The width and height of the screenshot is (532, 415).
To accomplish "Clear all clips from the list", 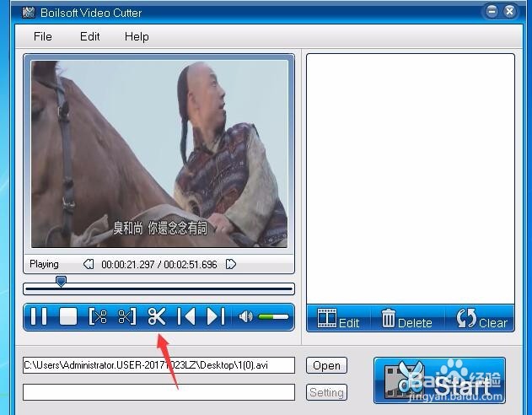I will pyautogui.click(x=481, y=319).
